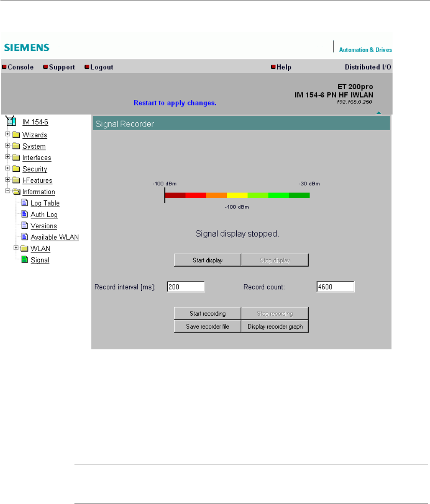
Task: Open the Support menu item
Action: coord(62,67)
